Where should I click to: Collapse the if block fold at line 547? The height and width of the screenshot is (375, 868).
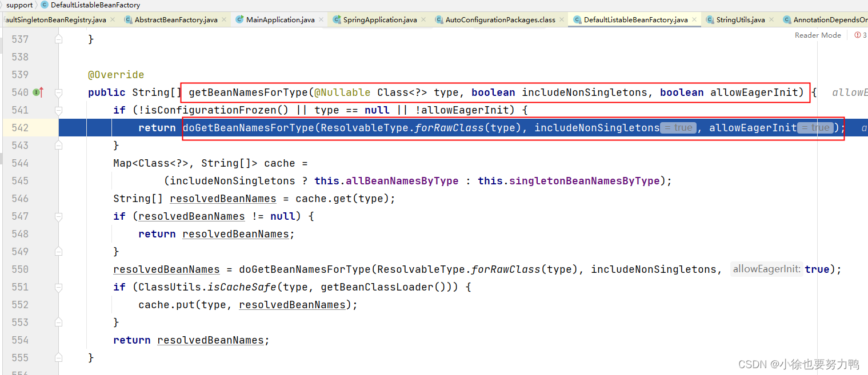pos(58,216)
